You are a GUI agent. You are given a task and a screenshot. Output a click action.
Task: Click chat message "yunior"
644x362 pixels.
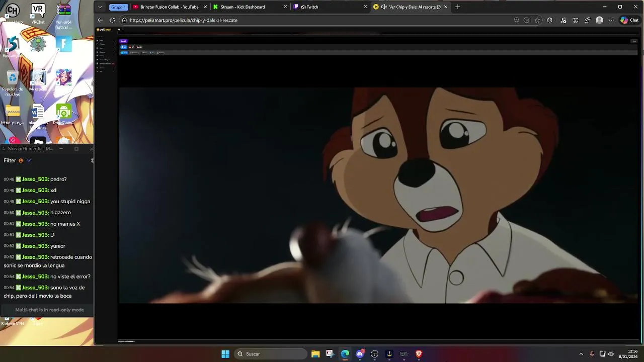pyautogui.click(x=58, y=246)
